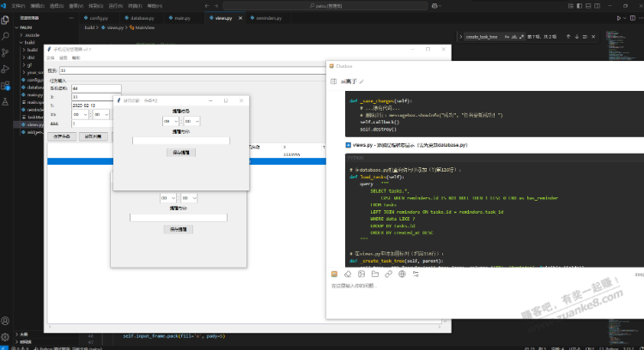
Task: Open more actions in Explorer header
Action: (71, 18)
